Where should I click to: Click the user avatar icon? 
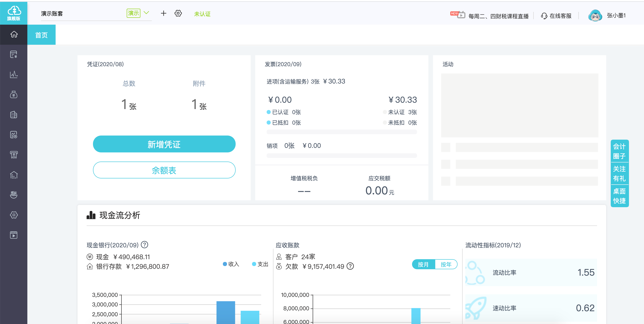pos(595,16)
